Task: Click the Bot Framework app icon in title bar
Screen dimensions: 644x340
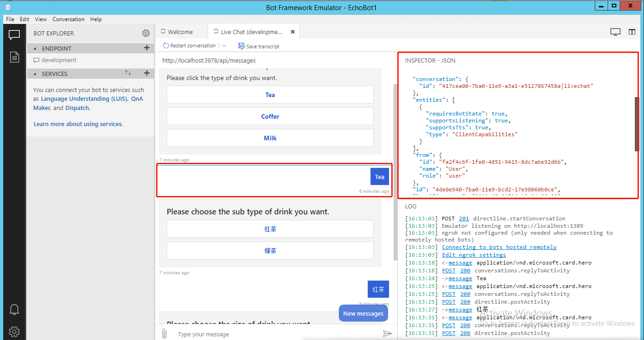Action: [x=8, y=7]
